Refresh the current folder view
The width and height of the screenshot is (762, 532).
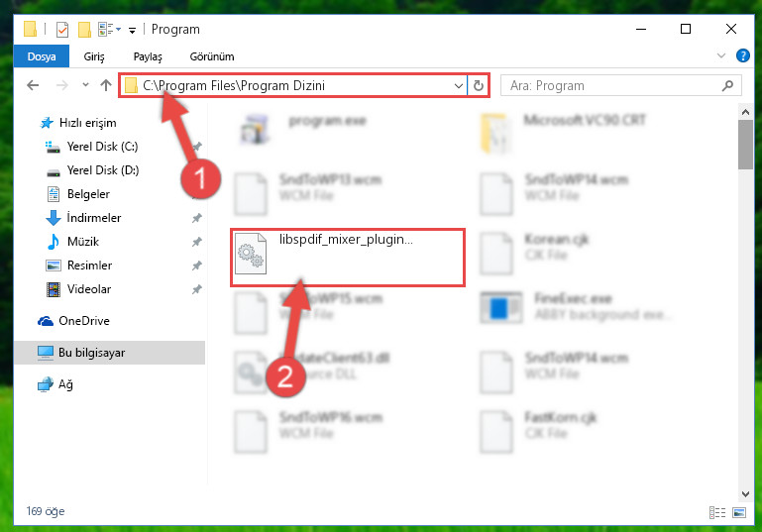click(479, 85)
